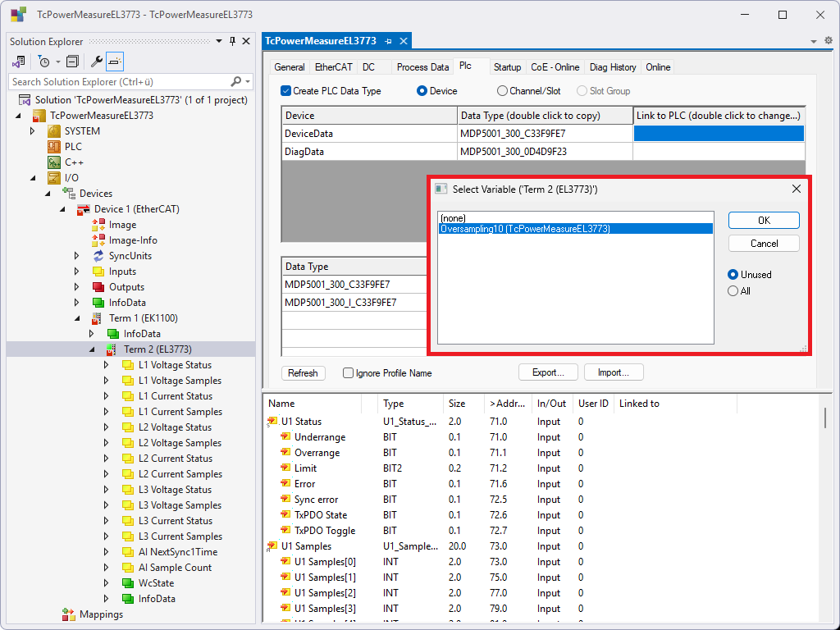Expand the SYSTEM tree node
840x630 pixels.
[x=33, y=131]
